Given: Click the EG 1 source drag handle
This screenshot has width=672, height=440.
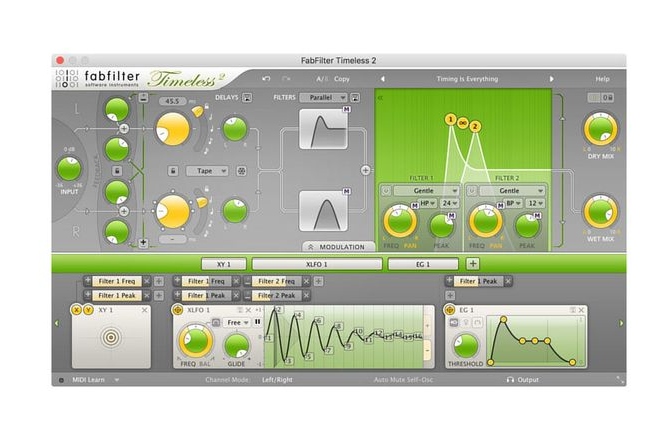Looking at the screenshot, I should 450,310.
